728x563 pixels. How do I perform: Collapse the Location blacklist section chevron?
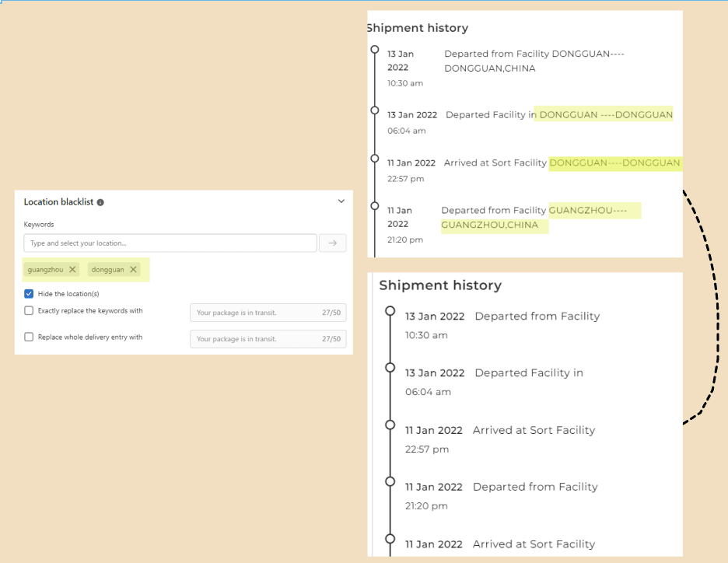(x=341, y=201)
